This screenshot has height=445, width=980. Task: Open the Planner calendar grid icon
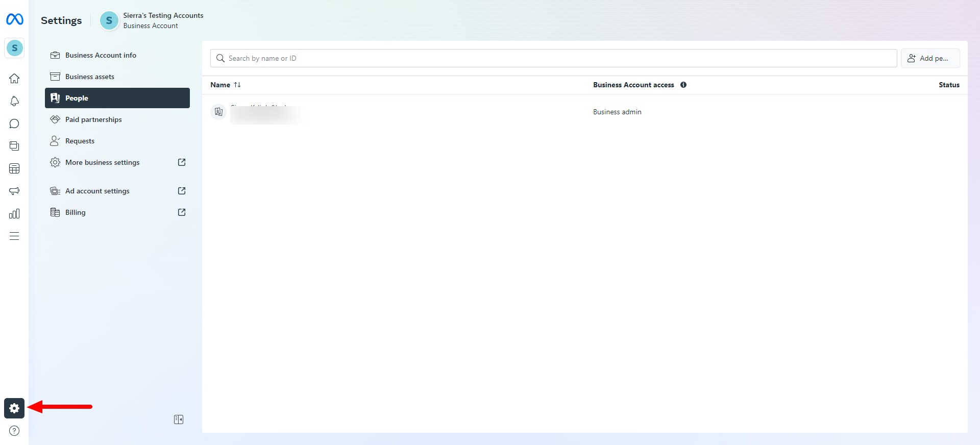[14, 168]
